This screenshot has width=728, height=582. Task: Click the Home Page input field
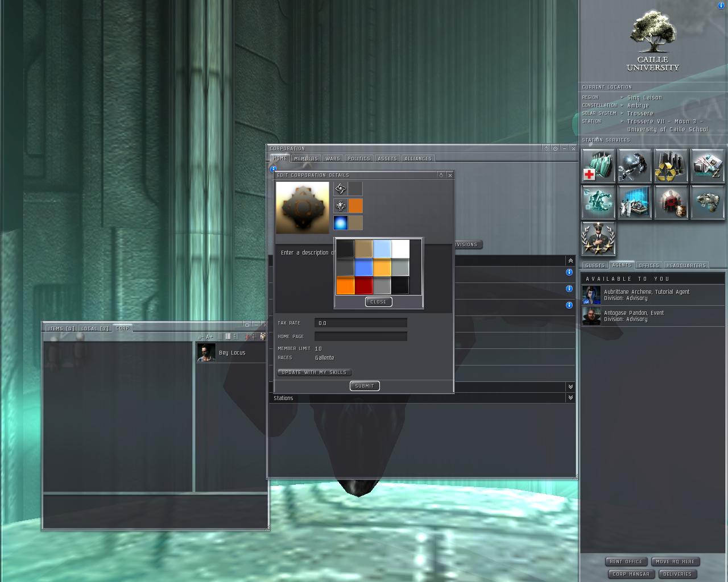tap(361, 336)
